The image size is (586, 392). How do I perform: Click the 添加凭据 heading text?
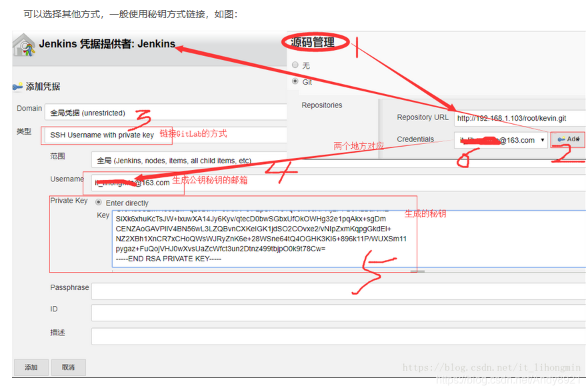coord(43,87)
